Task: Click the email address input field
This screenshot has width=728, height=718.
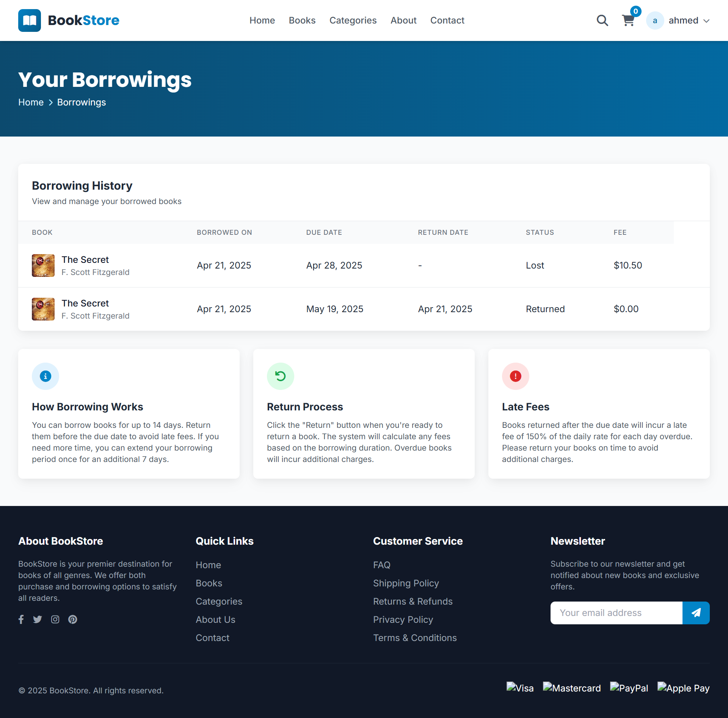Action: (616, 613)
